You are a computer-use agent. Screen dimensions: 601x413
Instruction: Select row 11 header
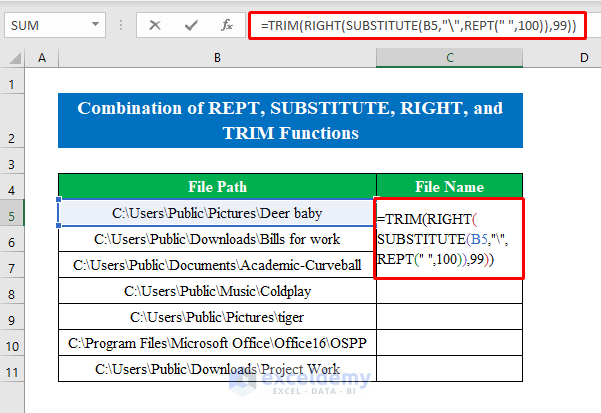click(x=12, y=369)
